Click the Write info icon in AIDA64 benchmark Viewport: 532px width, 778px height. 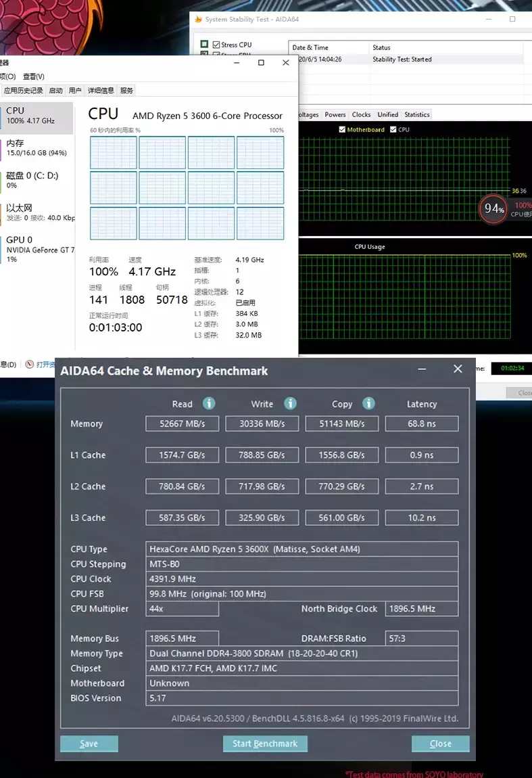click(290, 403)
